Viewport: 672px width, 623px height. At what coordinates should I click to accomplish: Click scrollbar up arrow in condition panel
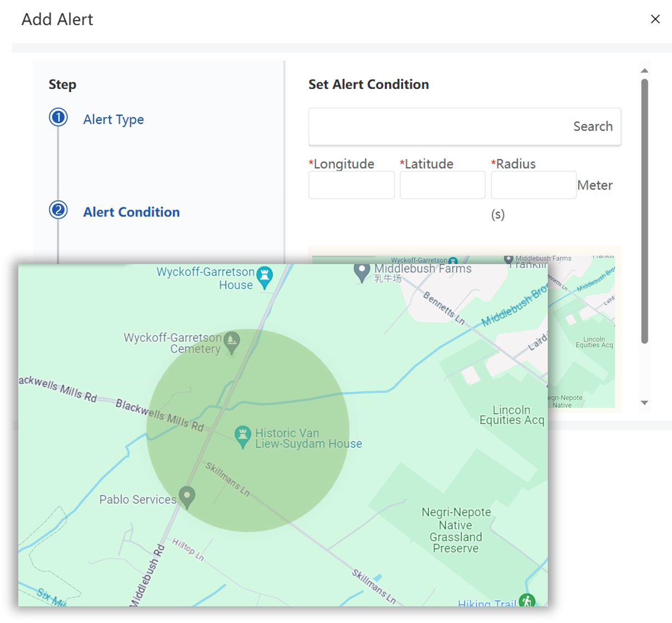pos(644,70)
